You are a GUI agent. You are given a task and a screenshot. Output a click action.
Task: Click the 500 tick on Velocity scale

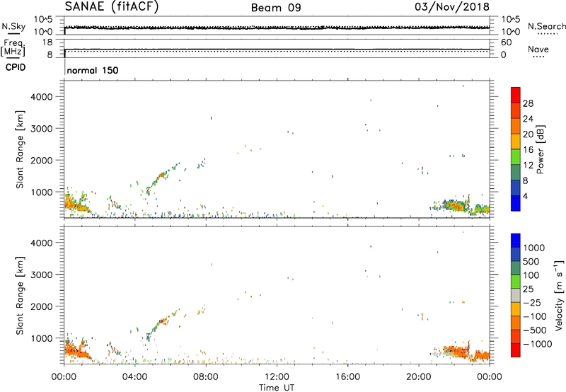point(531,261)
